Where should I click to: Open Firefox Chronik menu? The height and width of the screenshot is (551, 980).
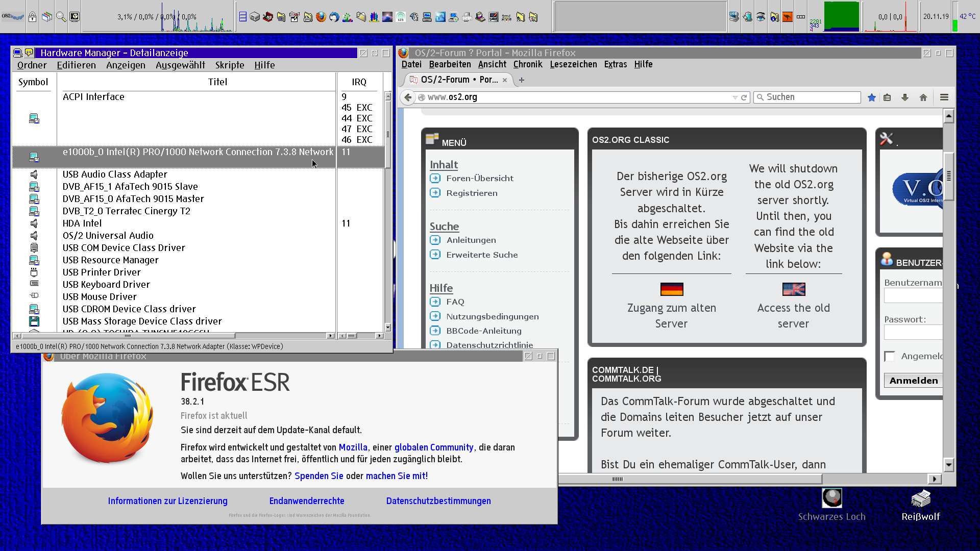click(x=528, y=64)
